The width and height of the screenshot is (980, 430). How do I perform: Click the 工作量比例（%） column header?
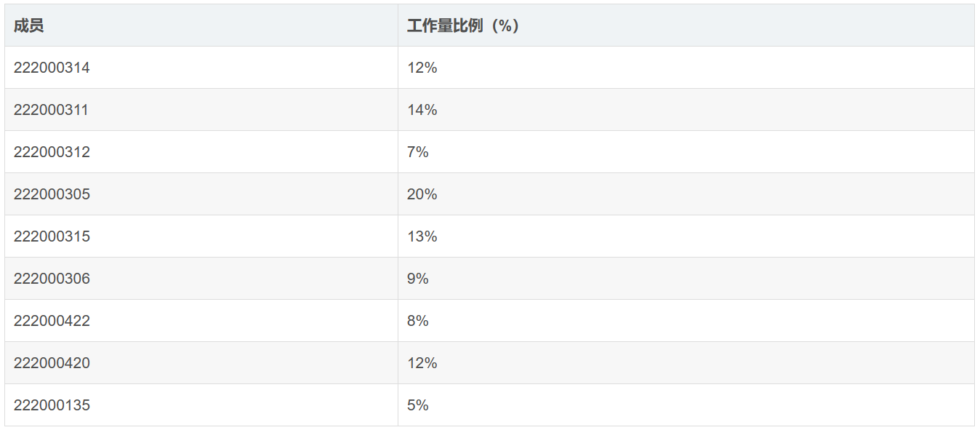(463, 25)
